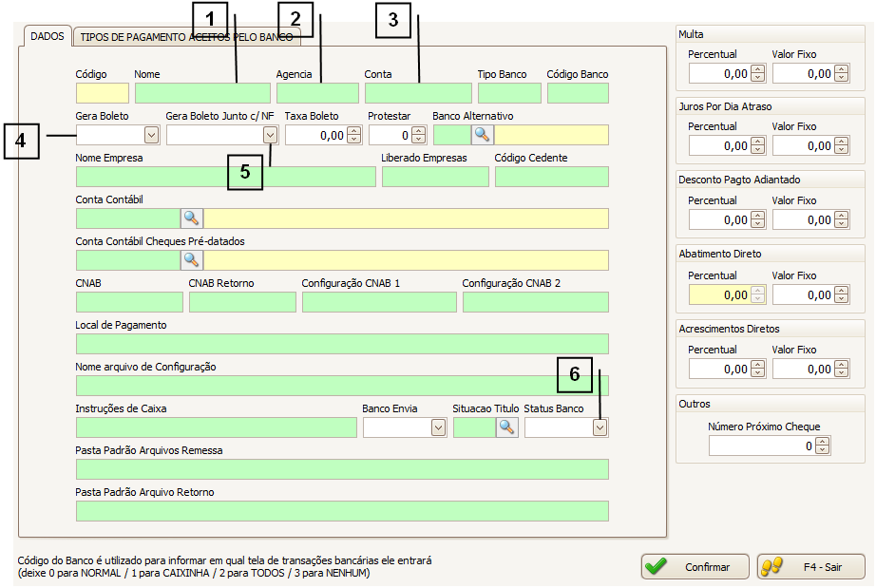The height and width of the screenshot is (588, 876).
Task: Click the Protestar spinner arrows
Action: click(x=418, y=135)
